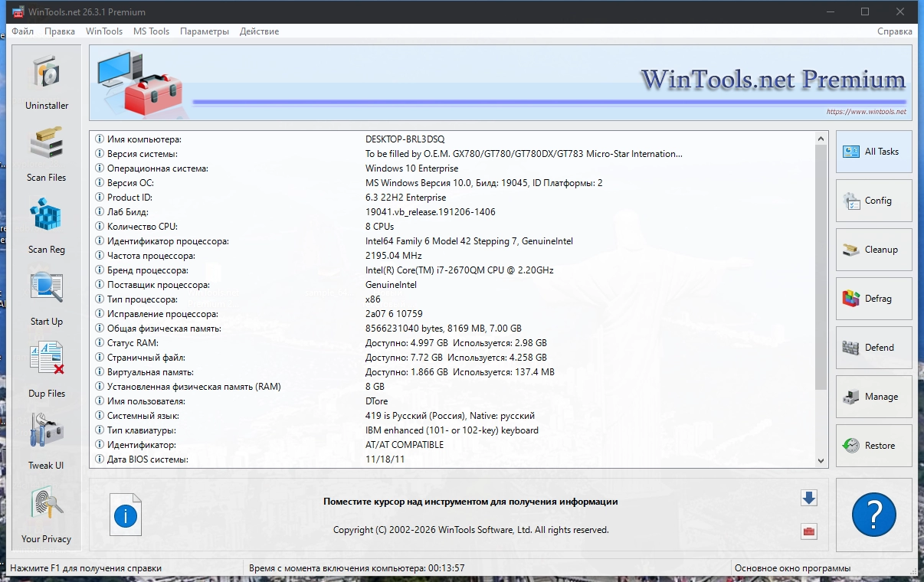
Task: Click the large blue question mark help
Action: (874, 514)
